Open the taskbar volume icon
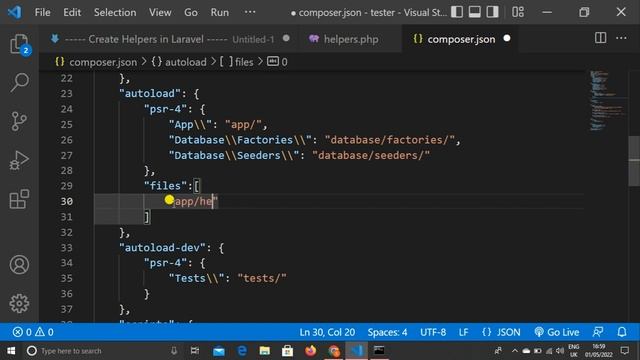The width and height of the screenshot is (640, 360). (x=560, y=351)
